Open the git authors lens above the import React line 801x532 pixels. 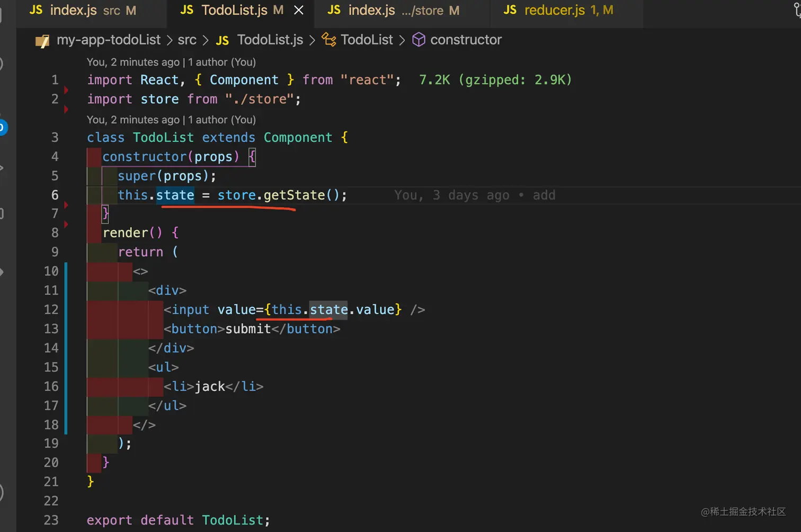171,62
